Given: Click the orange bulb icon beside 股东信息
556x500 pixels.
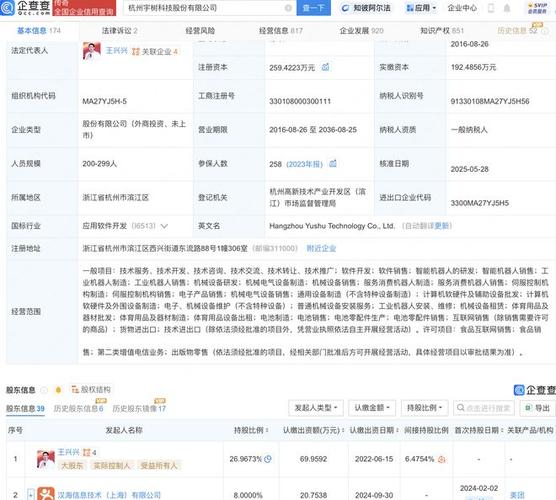Looking at the screenshot, I should [58, 390].
